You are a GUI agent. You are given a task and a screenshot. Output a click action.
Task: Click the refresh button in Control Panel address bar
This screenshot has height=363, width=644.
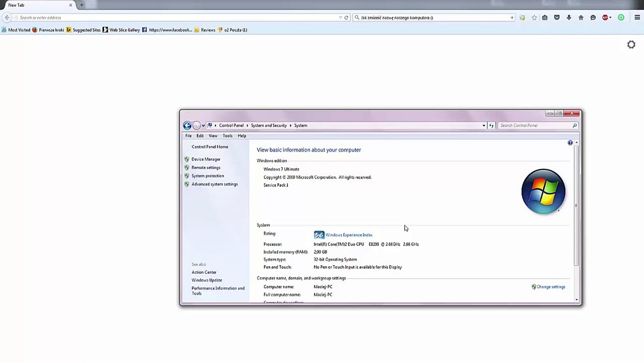click(491, 126)
